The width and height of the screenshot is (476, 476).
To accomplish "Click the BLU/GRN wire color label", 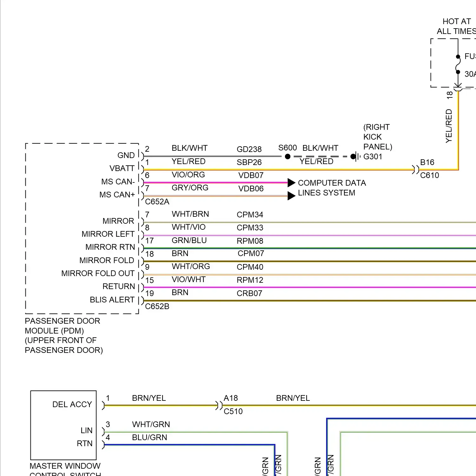I will [x=149, y=437].
